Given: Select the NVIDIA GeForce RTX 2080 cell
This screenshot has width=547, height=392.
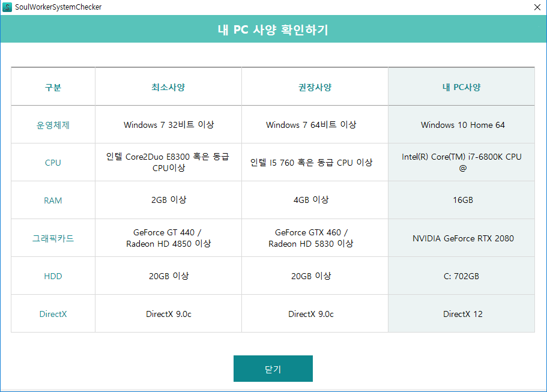Looking at the screenshot, I should coord(462,238).
